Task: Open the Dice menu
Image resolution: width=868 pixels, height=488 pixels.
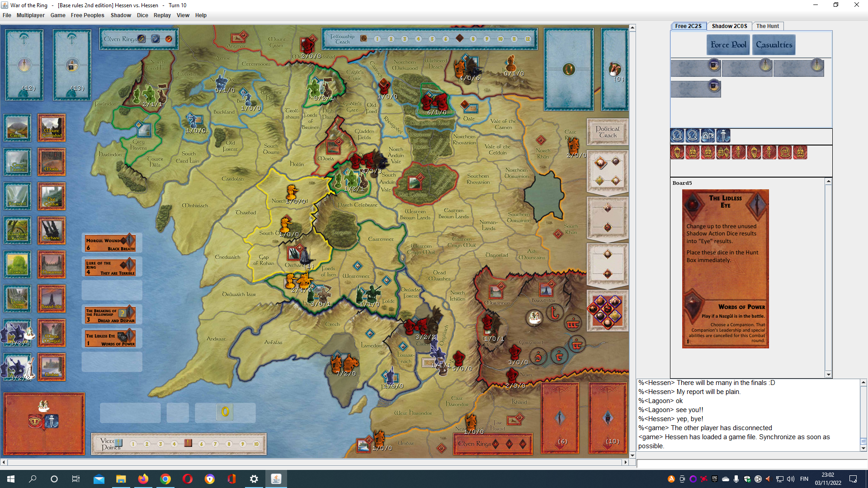Action: pyautogui.click(x=142, y=15)
